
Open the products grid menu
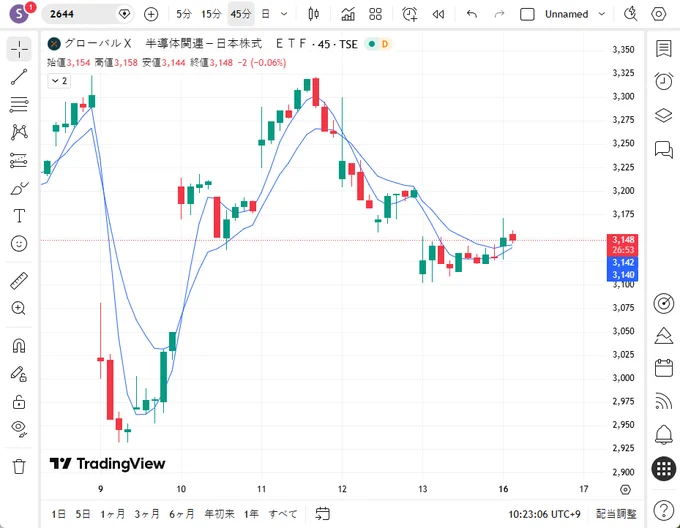point(664,469)
